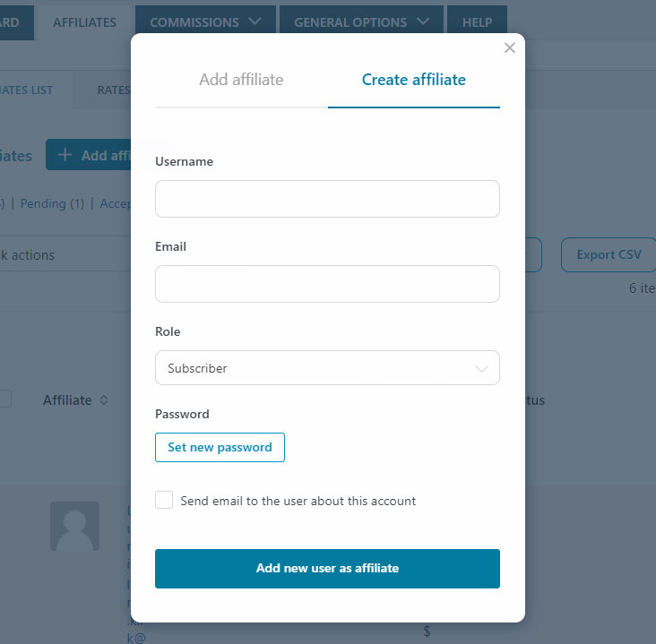This screenshot has width=656, height=644.
Task: Click the affiliate user avatar thumbnail
Action: (x=75, y=526)
